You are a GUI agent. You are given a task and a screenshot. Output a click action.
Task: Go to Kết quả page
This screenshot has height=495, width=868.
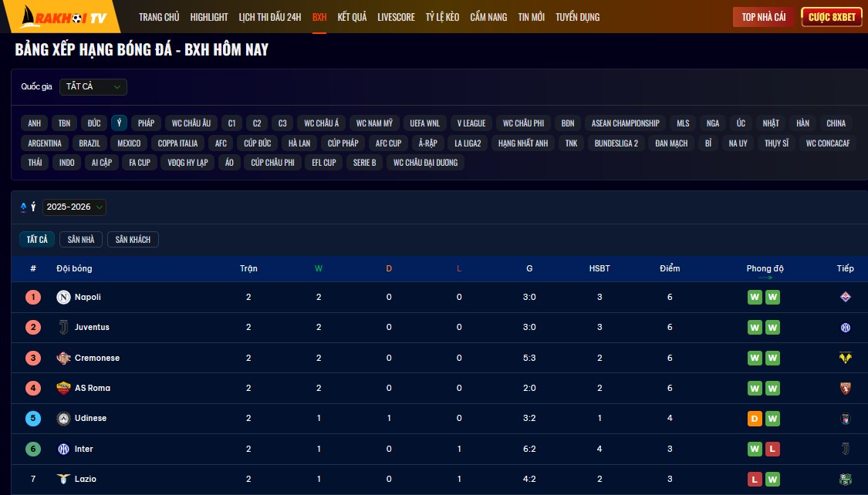pyautogui.click(x=352, y=17)
